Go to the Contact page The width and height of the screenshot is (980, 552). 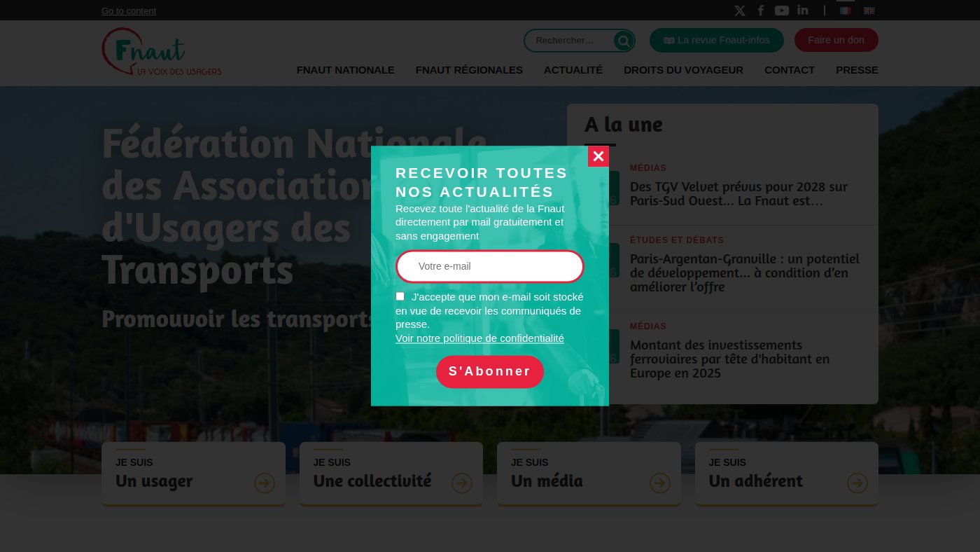[790, 70]
